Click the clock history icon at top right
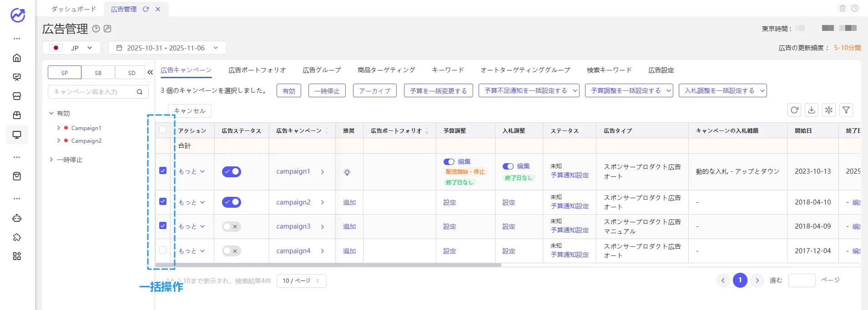The image size is (868, 310). 855,8
